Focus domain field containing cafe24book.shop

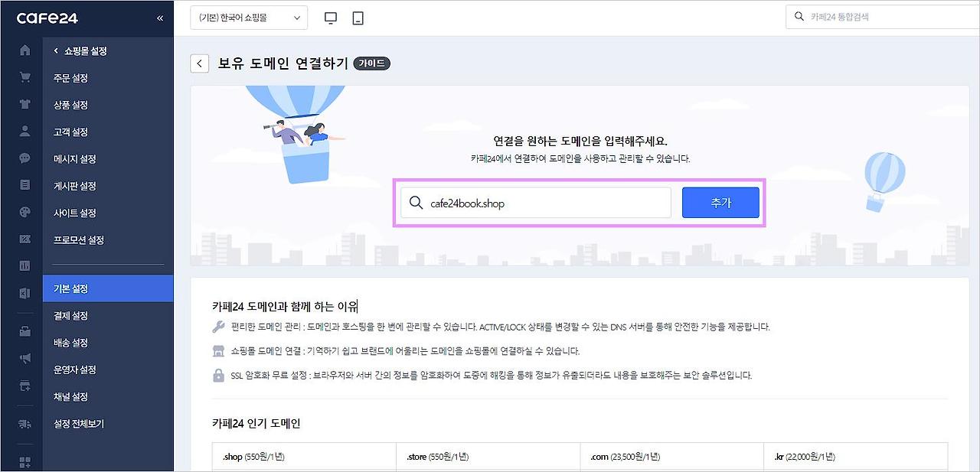coord(536,203)
